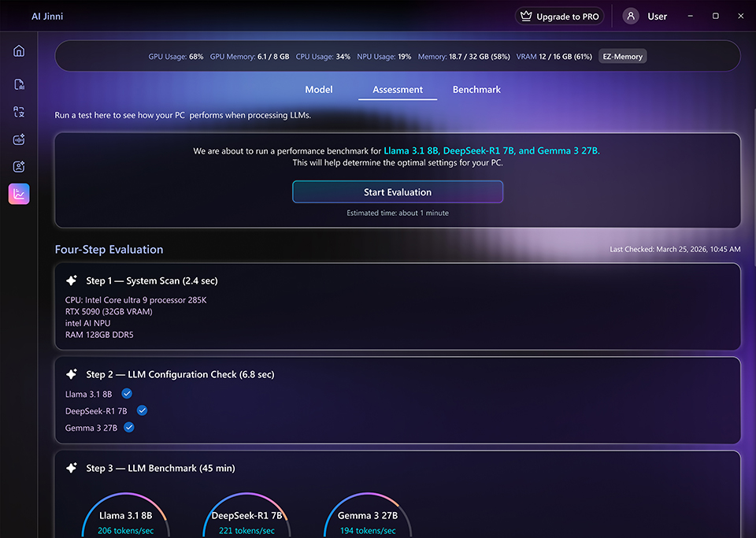Click the Step 1 — System Scan title

(x=152, y=280)
